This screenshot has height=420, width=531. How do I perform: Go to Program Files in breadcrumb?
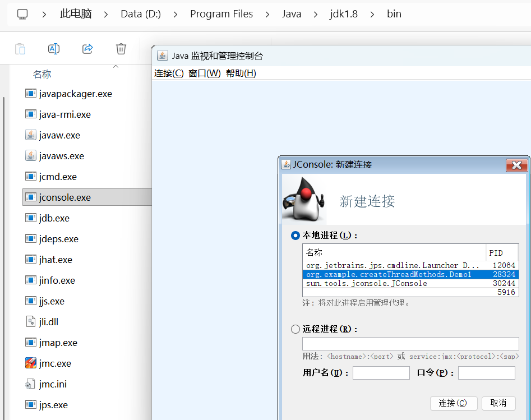tap(221, 14)
